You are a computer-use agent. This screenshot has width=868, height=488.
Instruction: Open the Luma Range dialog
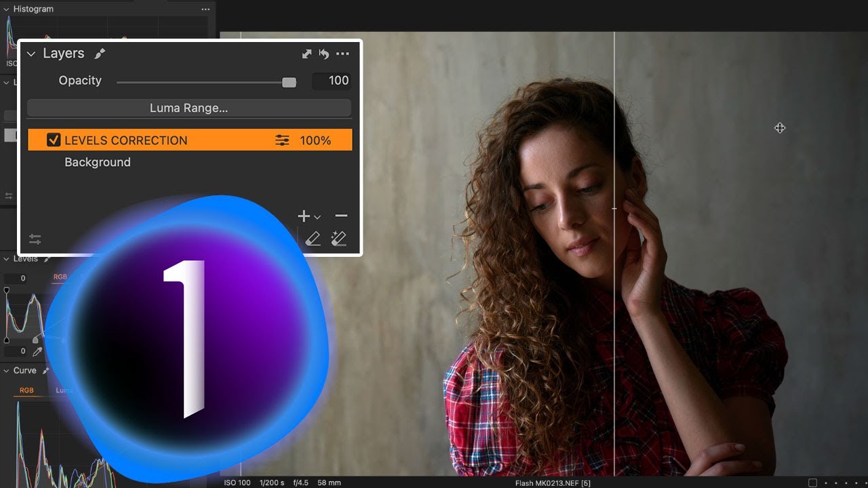click(189, 108)
